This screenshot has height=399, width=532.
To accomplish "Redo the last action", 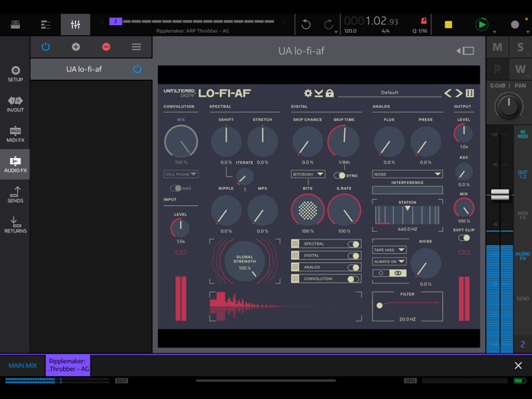I will click(328, 24).
